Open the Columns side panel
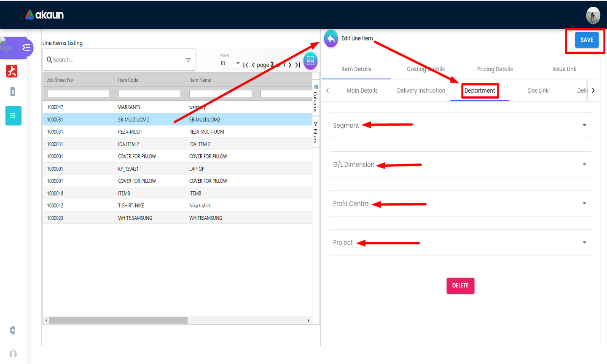607x364 pixels. 315,98
